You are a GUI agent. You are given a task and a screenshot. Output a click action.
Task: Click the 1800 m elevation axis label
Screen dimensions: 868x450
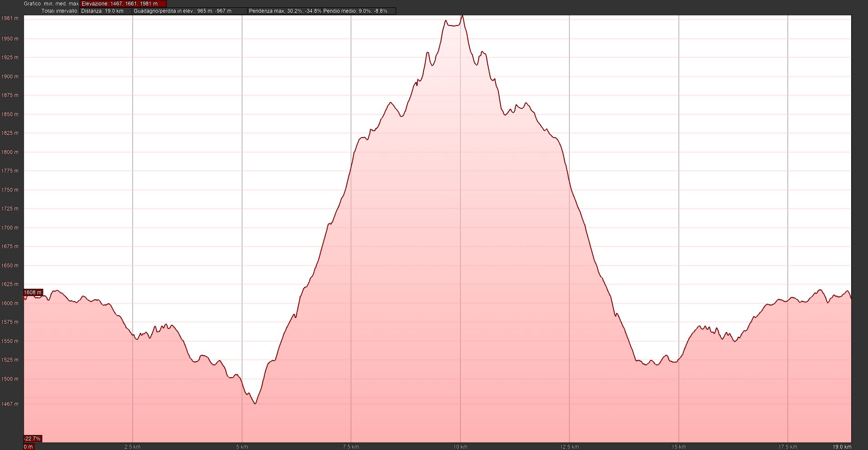[10, 152]
